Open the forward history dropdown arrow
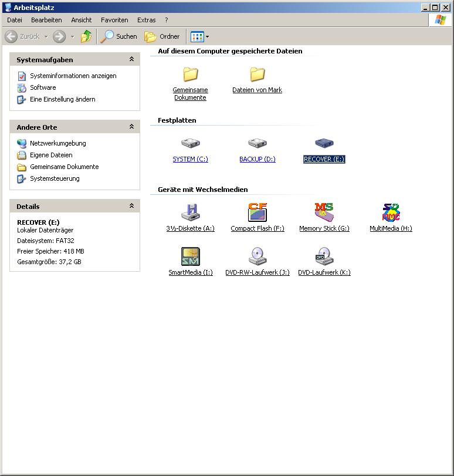The image size is (454, 476). (72, 37)
